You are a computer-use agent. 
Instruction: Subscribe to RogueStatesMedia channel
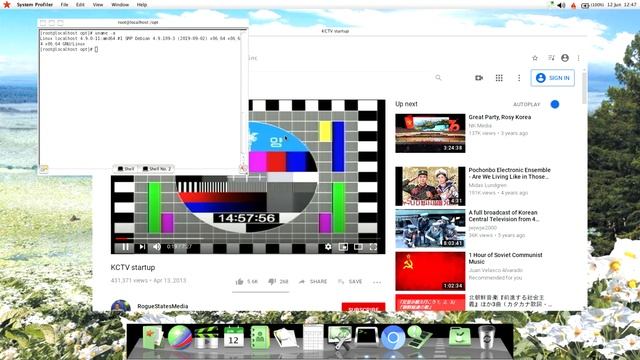[363, 307]
